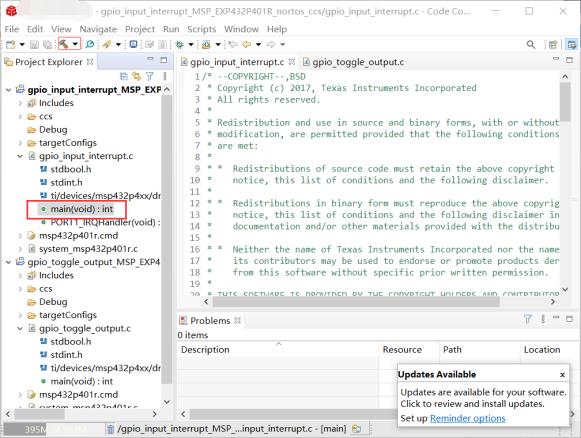Open the New dropdown arrow in toolbar
The image size is (581, 438).
[22, 44]
